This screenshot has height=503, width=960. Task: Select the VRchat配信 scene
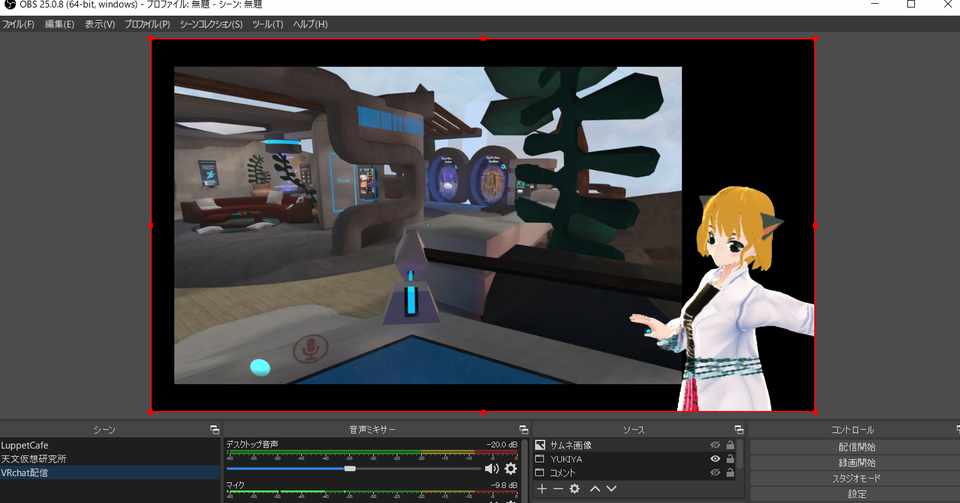click(x=110, y=473)
